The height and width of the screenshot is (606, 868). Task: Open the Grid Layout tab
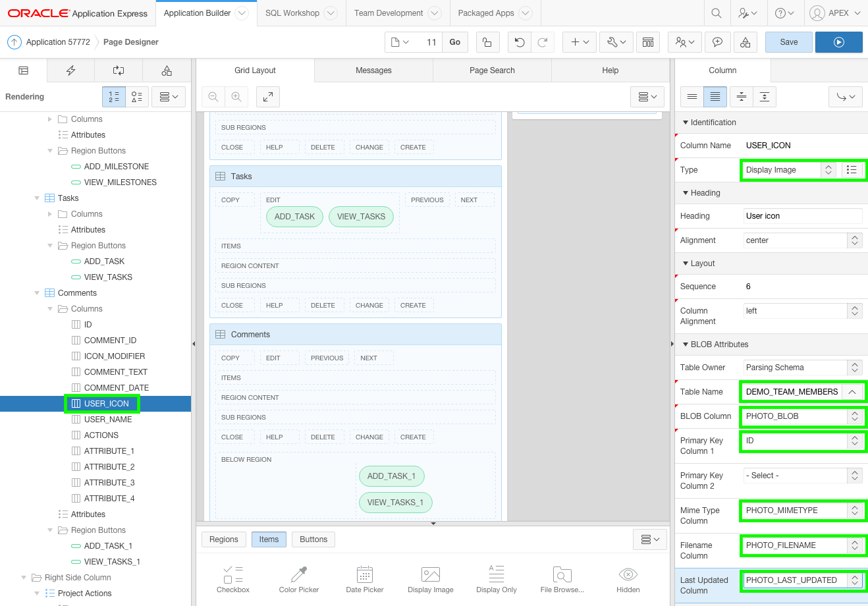[256, 70]
